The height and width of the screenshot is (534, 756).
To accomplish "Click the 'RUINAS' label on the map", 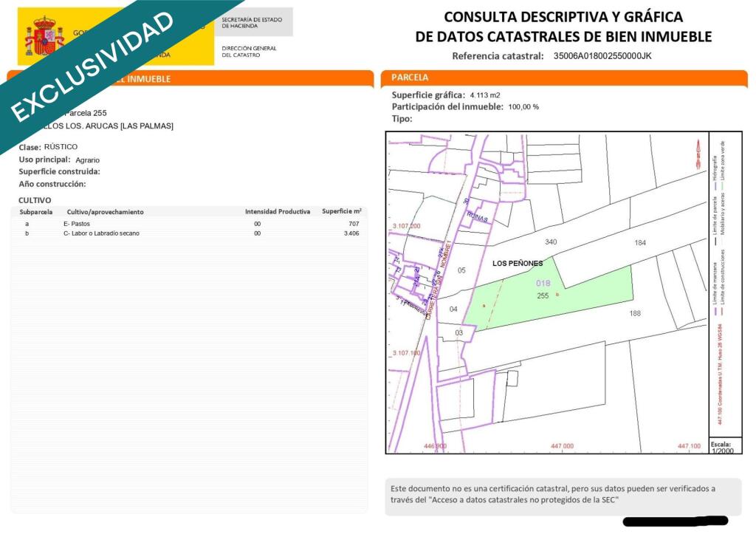I will pos(478,217).
